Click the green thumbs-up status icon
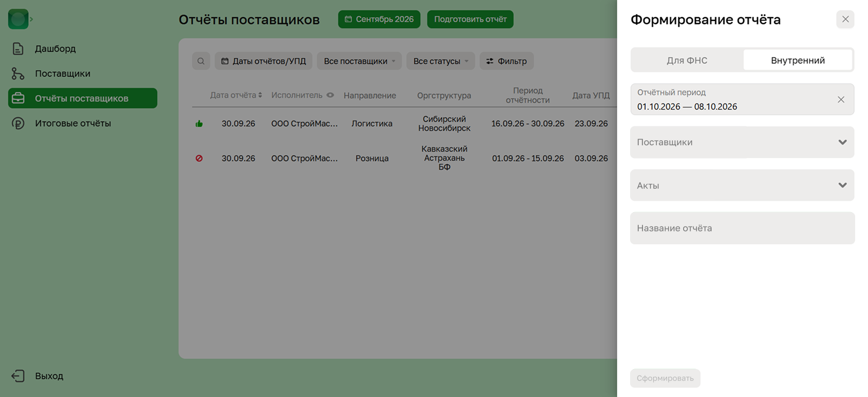The height and width of the screenshot is (397, 868). (x=199, y=124)
